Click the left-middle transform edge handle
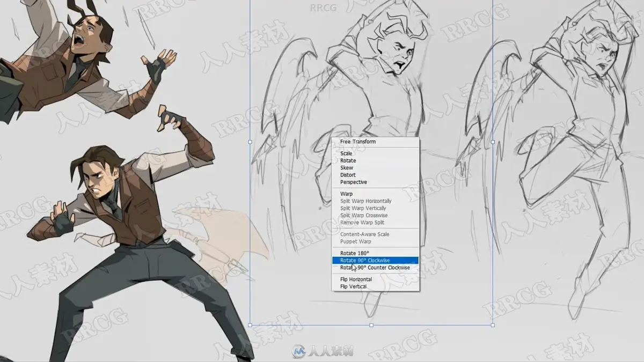Viewport: 644px width, 362px height. coord(250,142)
